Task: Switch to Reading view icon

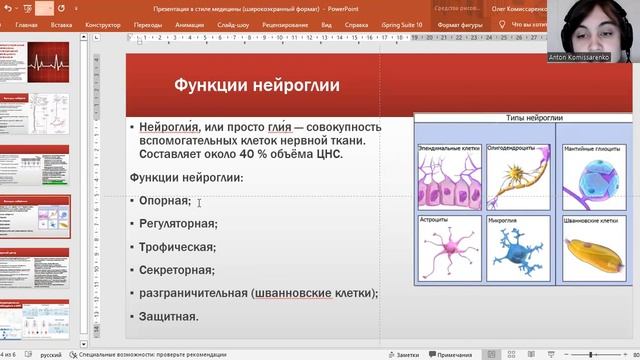Action: pos(531,354)
